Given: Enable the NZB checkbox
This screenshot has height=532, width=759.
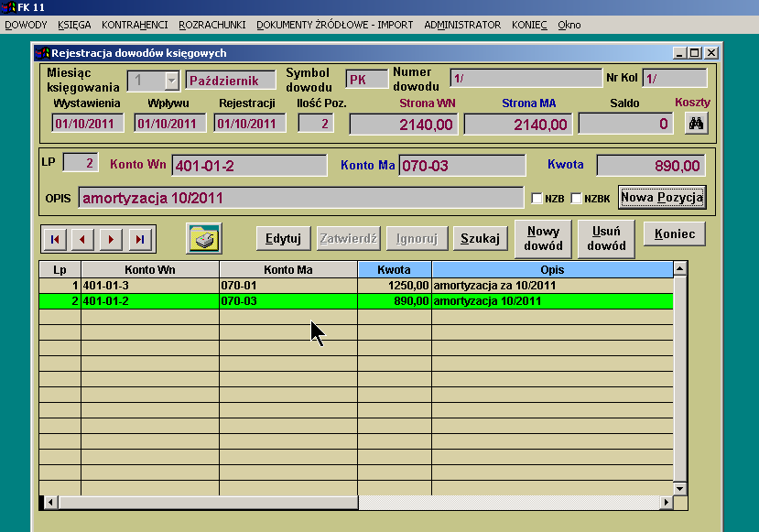Looking at the screenshot, I should [x=537, y=199].
